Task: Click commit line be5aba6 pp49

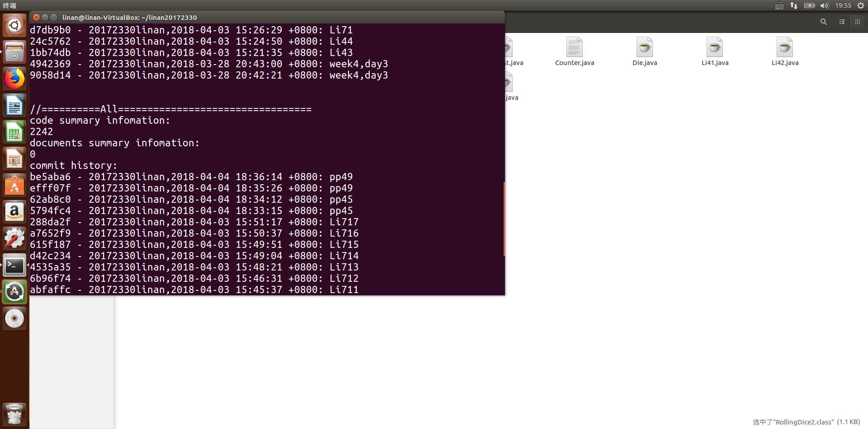Action: (x=191, y=177)
